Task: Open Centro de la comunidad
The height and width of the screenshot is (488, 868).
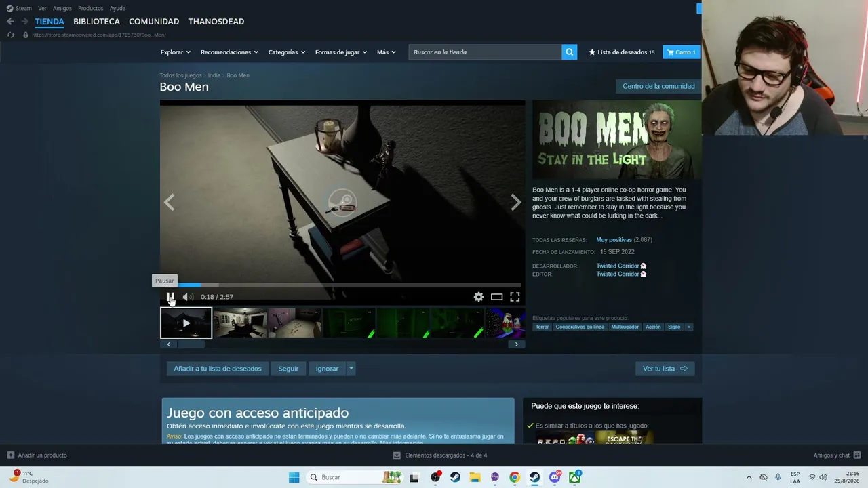Action: tap(658, 86)
